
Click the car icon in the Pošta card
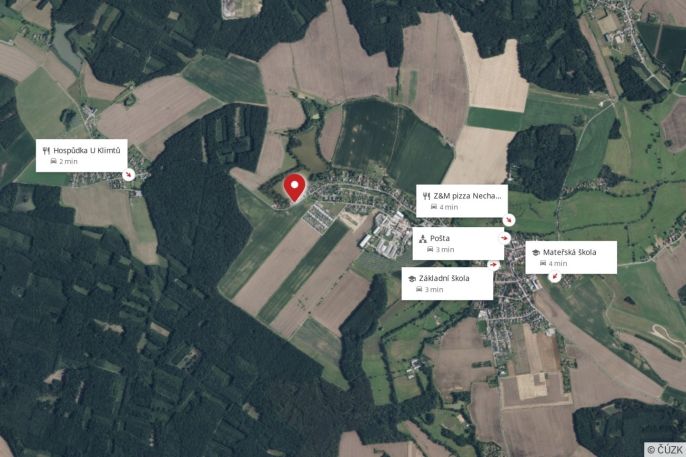(x=430, y=249)
